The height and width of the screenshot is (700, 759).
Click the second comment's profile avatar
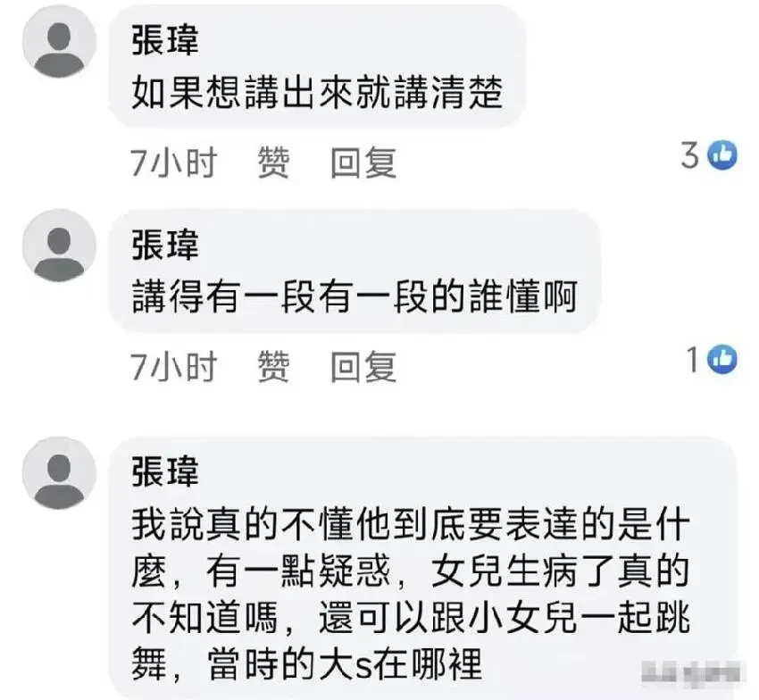pos(60,246)
